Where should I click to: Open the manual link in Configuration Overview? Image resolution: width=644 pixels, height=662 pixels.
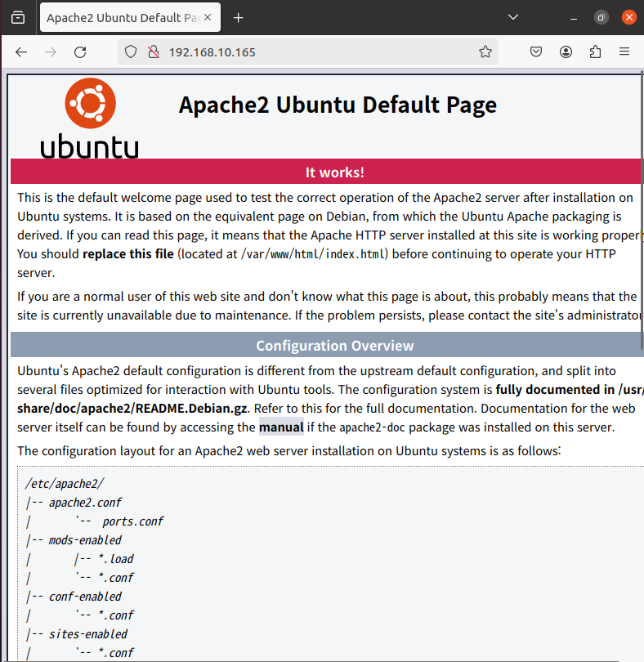[x=281, y=427]
